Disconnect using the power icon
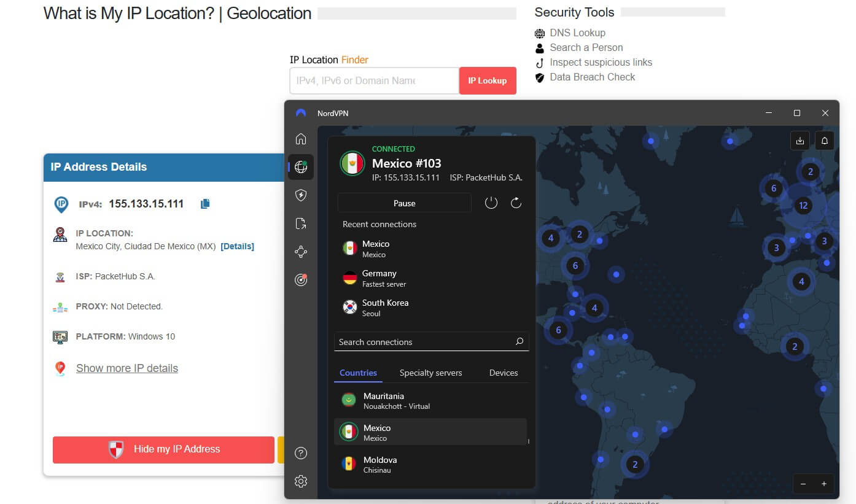856x504 pixels. click(x=491, y=203)
